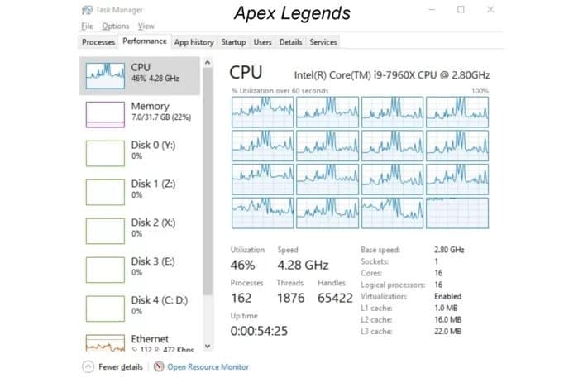588x378 pixels.
Task: Click the sidebar scroll up arrow
Action: point(208,63)
